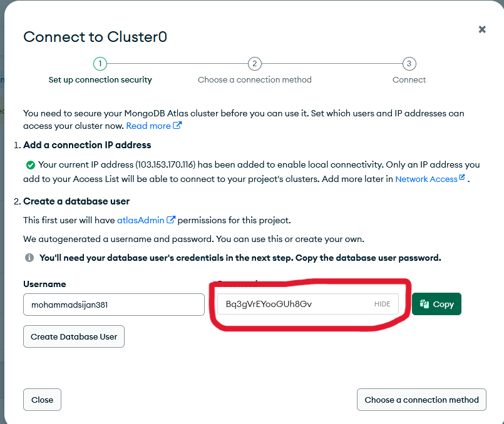This screenshot has height=424, width=504.
Task: Click the step 2 circle indicator
Action: pos(254,64)
